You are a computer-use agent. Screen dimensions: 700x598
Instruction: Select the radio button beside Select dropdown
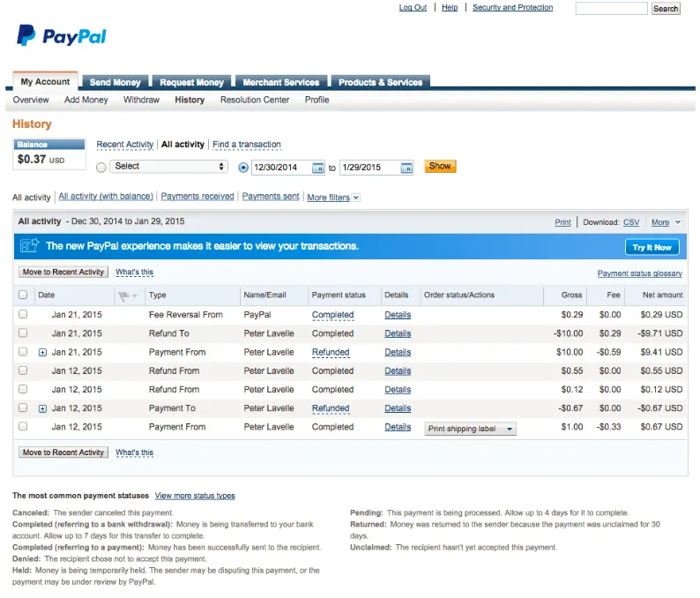point(101,167)
